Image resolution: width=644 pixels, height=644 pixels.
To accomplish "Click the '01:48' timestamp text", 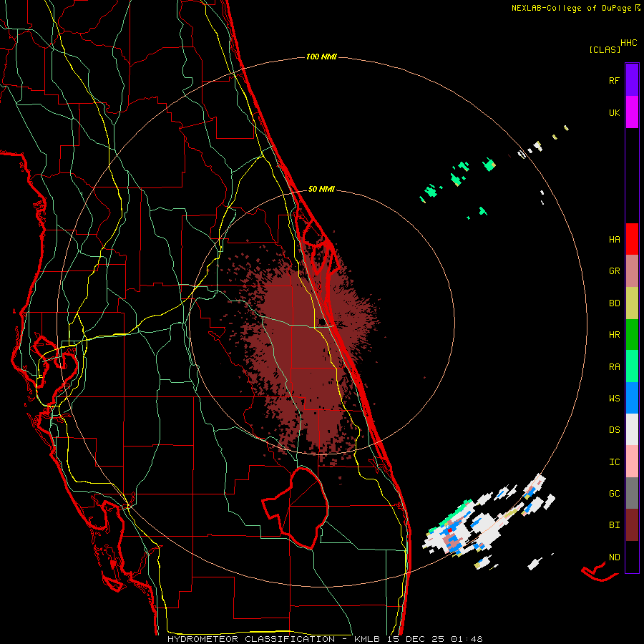I will point(466,639).
